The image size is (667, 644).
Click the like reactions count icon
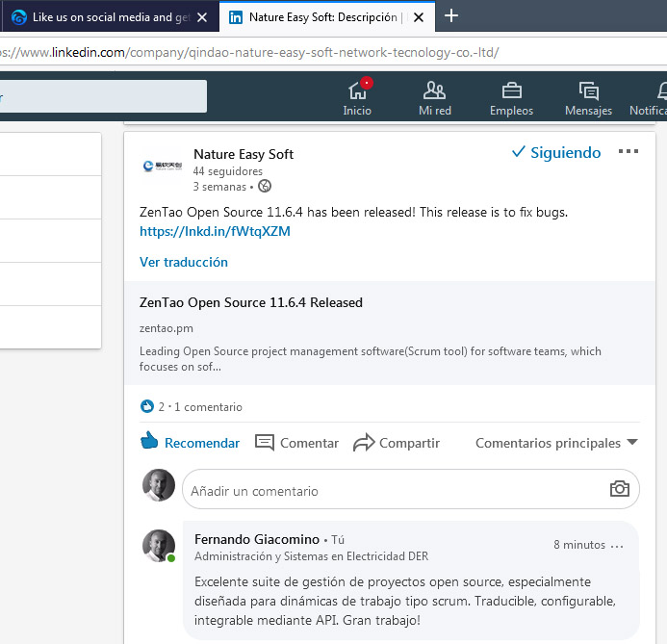[x=147, y=406]
